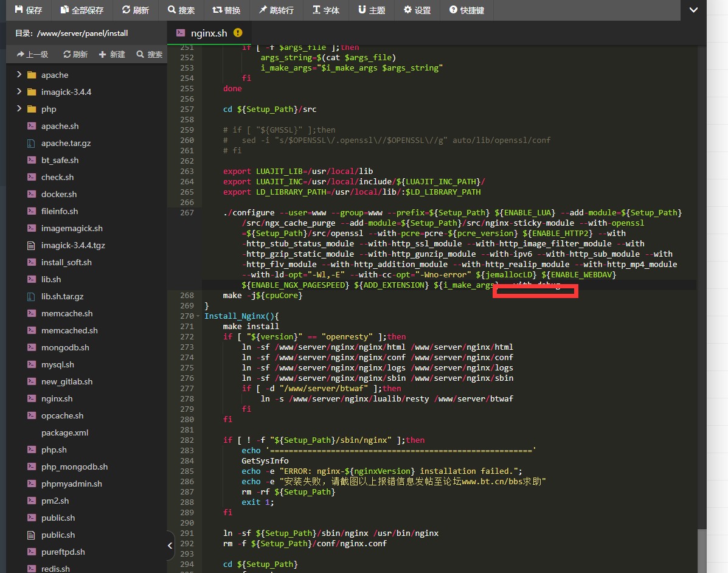
Task: Switch to the nginx.sh editor tab
Action: [x=209, y=33]
